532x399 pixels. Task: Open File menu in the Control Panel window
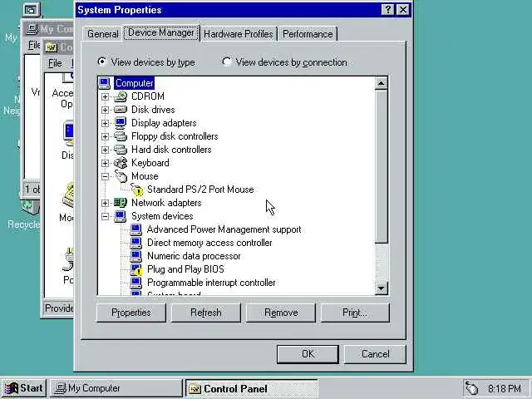pos(55,63)
